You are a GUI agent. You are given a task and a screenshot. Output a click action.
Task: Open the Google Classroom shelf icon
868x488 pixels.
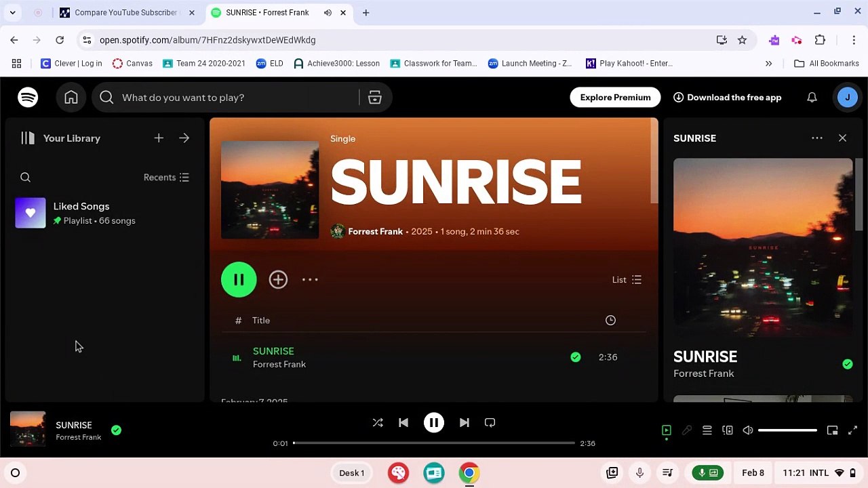434,473
